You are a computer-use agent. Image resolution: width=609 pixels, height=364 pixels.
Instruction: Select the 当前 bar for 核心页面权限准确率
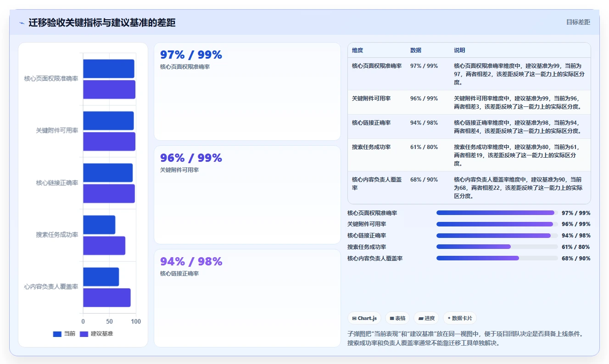click(109, 69)
